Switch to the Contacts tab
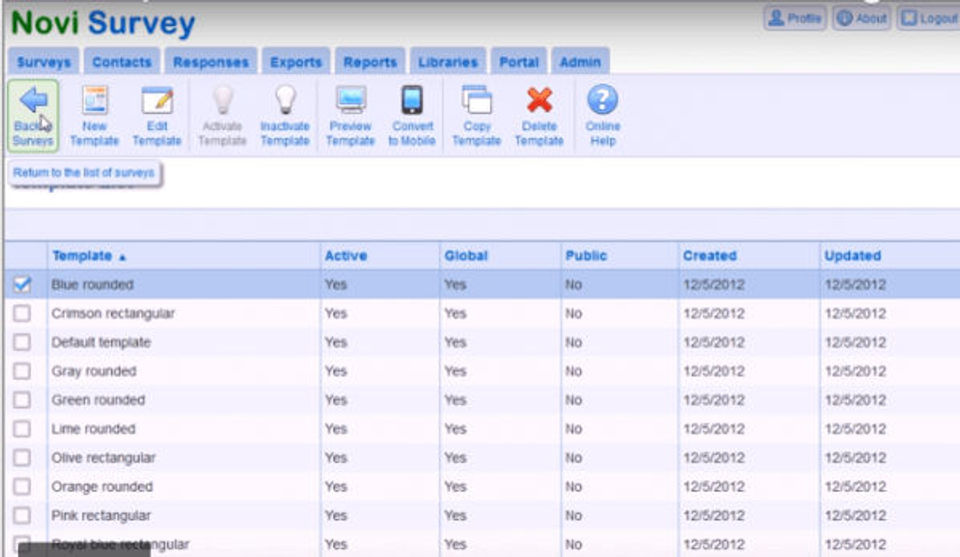Screen dimensions: 960x557 click(122, 62)
